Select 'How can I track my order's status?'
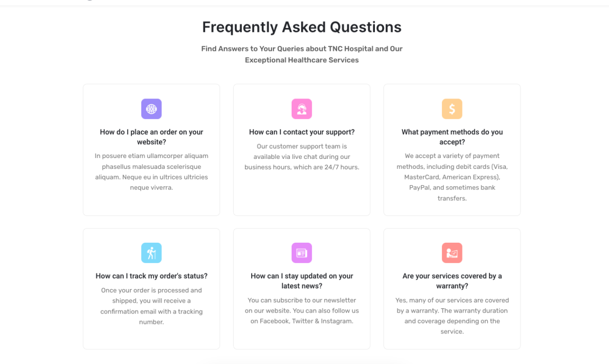The width and height of the screenshot is (609, 364). click(151, 276)
